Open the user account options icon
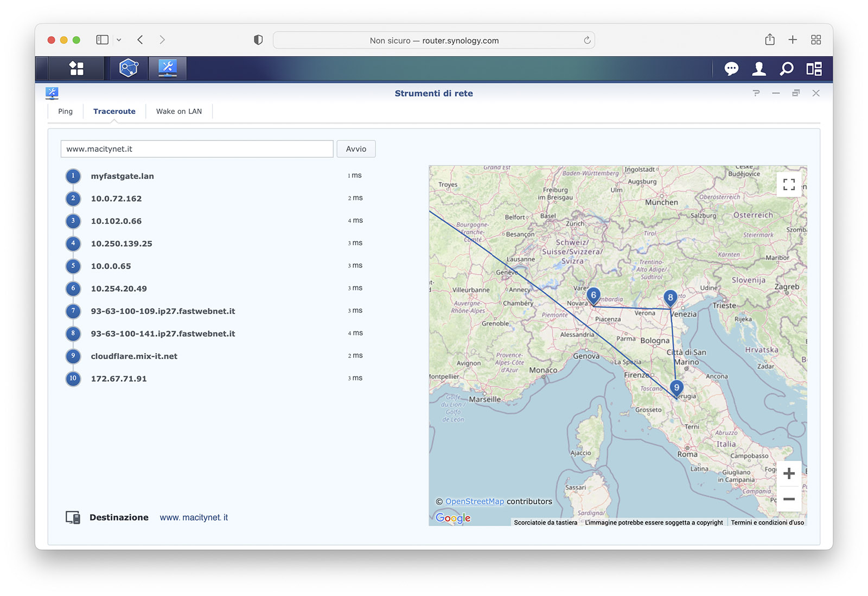This screenshot has height=596, width=868. click(759, 69)
